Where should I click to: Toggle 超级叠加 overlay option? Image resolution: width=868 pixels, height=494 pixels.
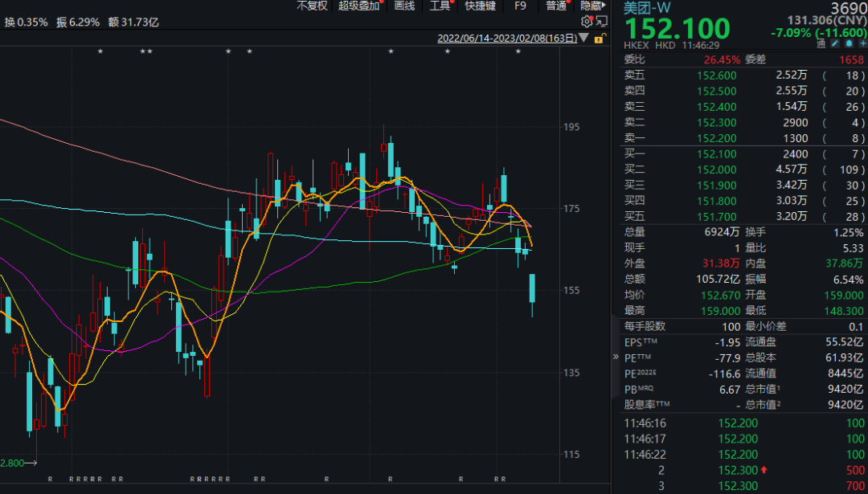pyautogui.click(x=358, y=6)
